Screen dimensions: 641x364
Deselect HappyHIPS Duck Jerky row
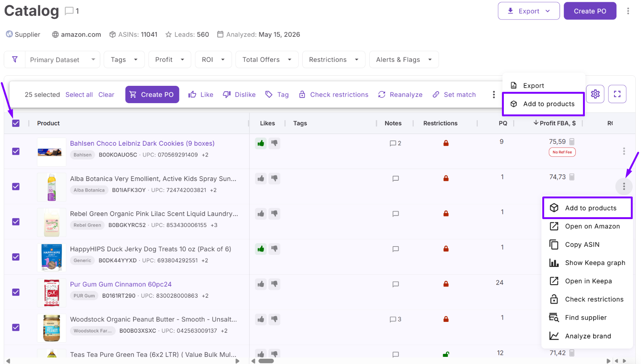16,257
